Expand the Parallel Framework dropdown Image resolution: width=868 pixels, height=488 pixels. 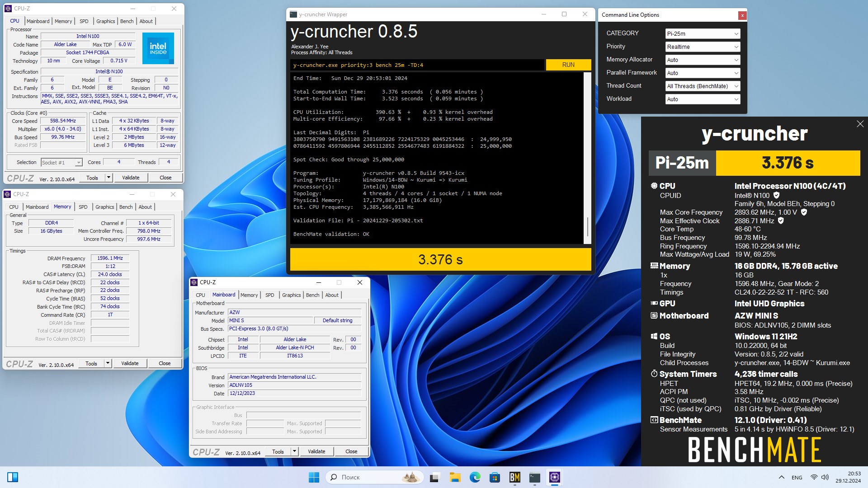pos(703,73)
